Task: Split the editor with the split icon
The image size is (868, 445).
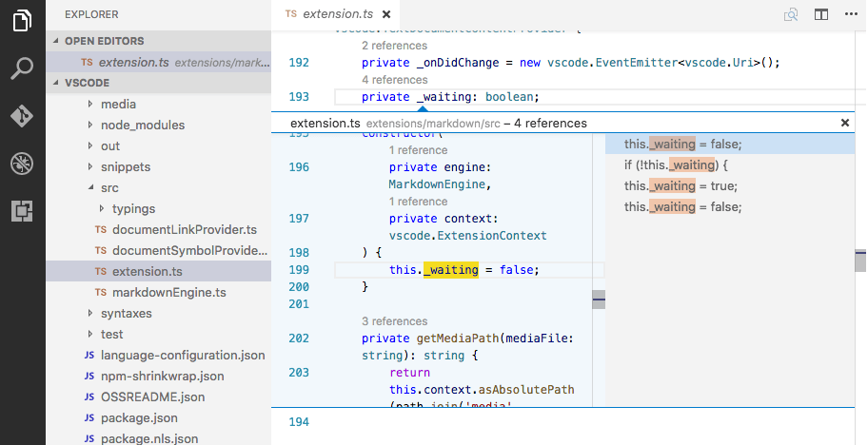Action: (x=821, y=14)
